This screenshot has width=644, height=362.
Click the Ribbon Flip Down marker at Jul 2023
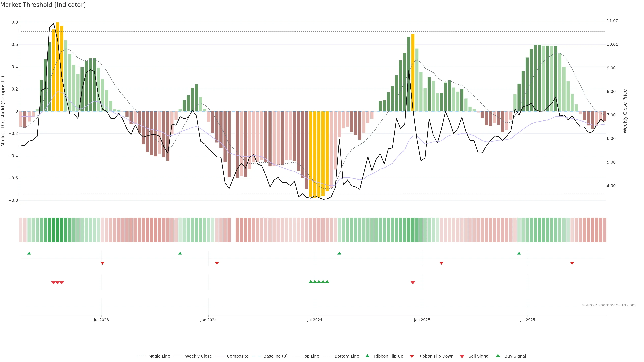click(102, 263)
